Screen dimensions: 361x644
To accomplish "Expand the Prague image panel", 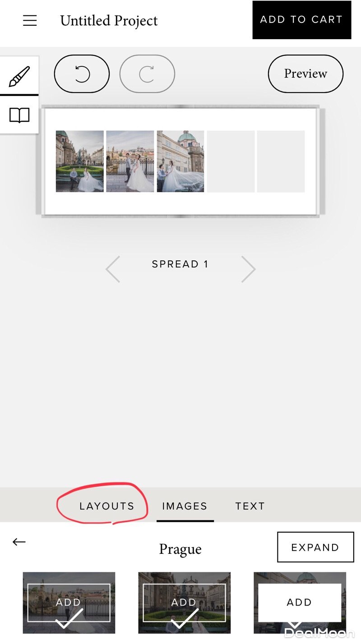I will pyautogui.click(x=315, y=547).
